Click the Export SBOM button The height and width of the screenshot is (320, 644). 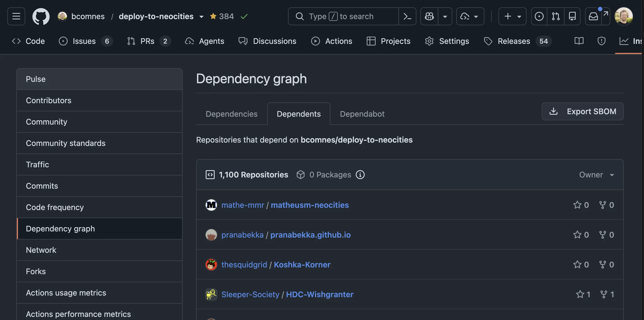pos(583,111)
